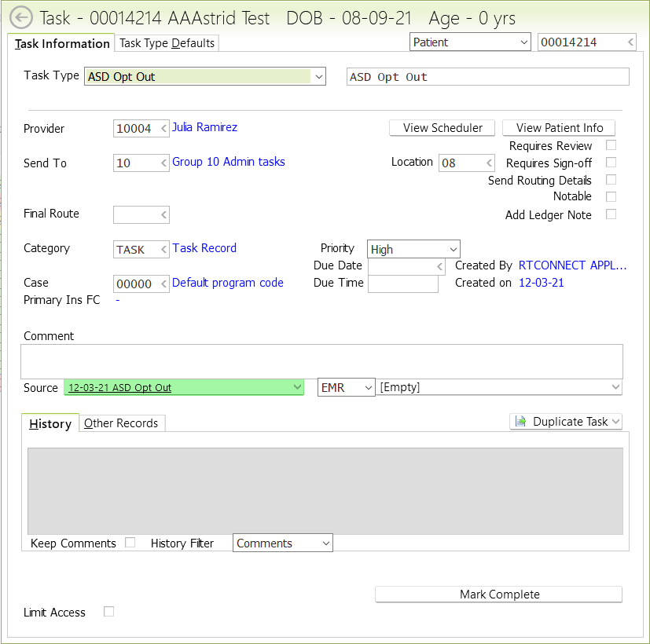Check the Notable checkbox

[611, 196]
